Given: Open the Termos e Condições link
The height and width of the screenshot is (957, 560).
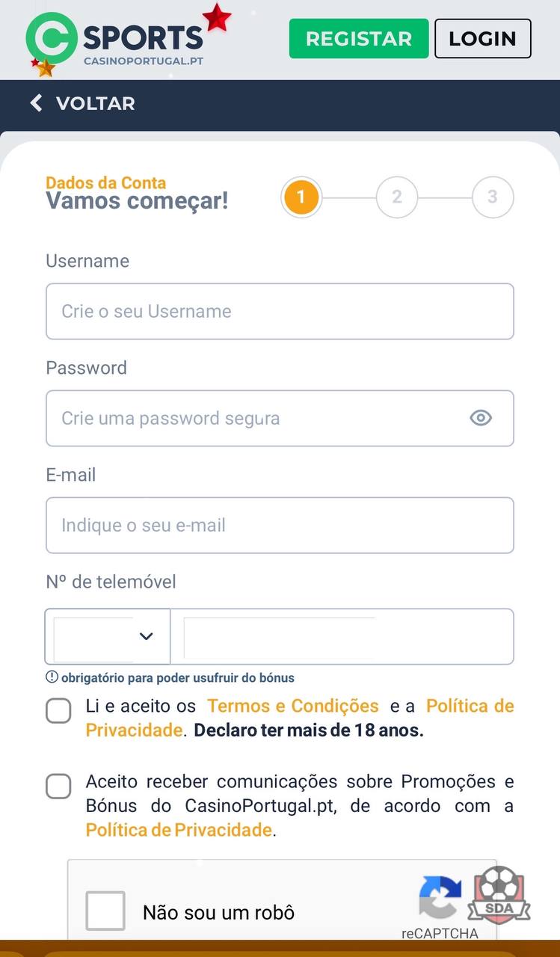Looking at the screenshot, I should (293, 706).
